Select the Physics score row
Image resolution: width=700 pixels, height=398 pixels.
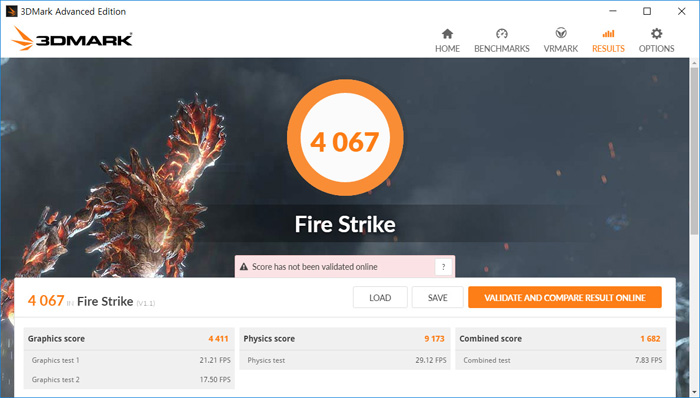(345, 339)
